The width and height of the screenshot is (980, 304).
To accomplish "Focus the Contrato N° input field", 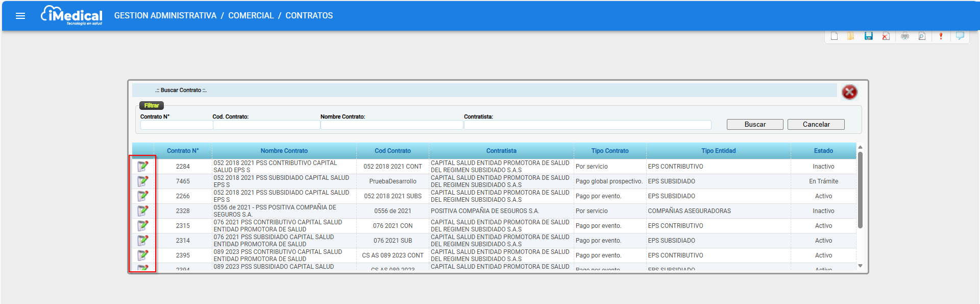I will pyautogui.click(x=176, y=125).
